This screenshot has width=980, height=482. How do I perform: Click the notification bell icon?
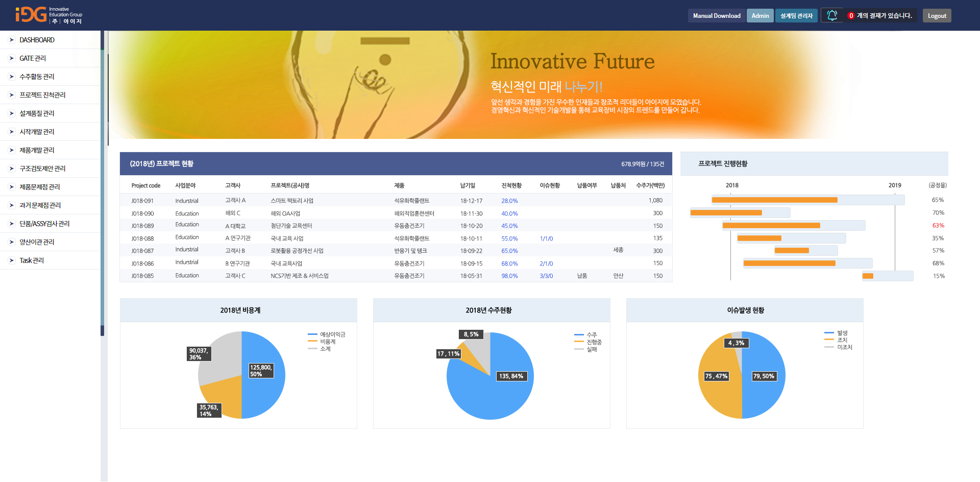tap(831, 15)
